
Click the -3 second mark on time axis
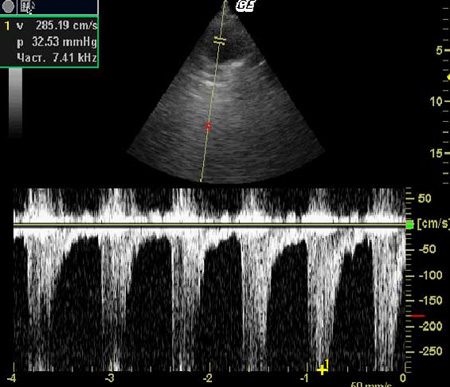(x=109, y=378)
